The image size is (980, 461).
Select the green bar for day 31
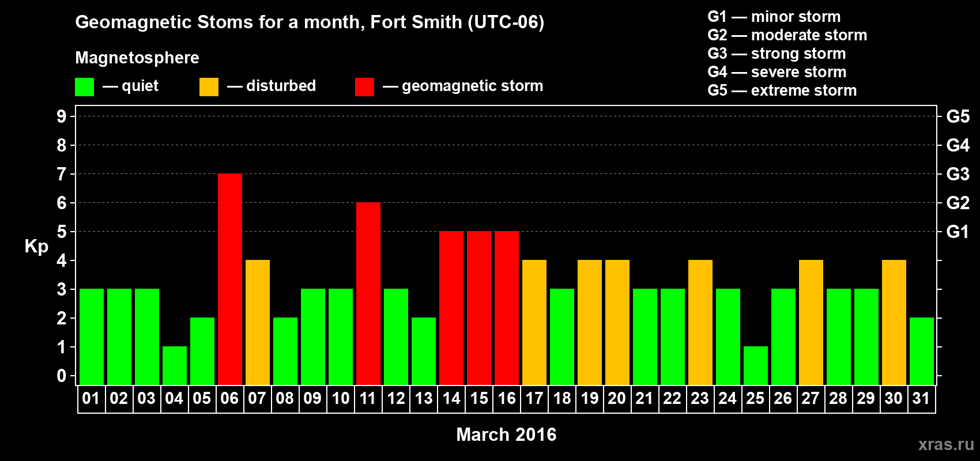coord(922,351)
